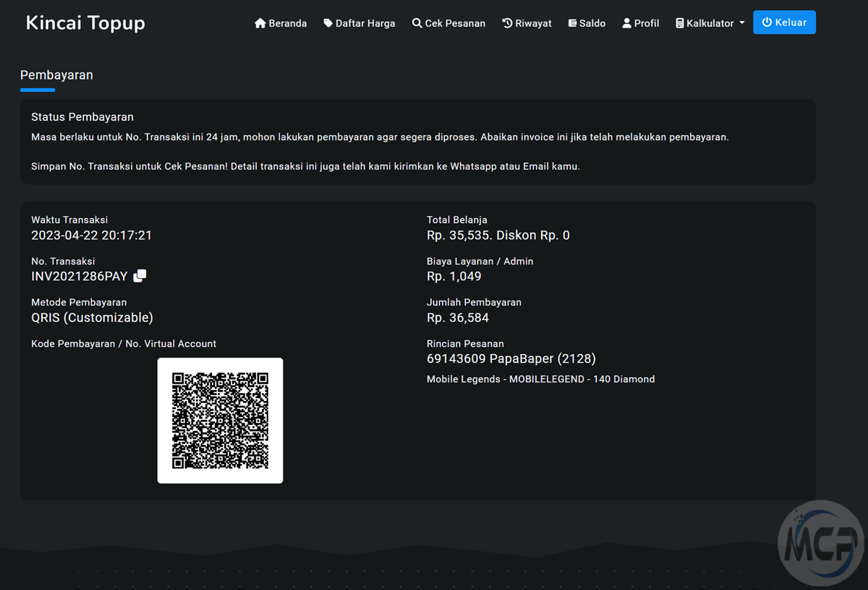Copy the transaction number INV2021286PAY

coord(140,276)
